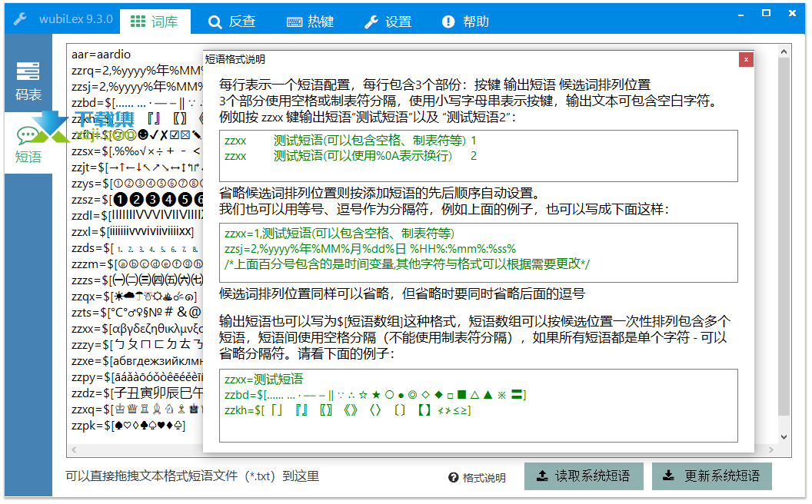Image resolution: width=812 pixels, height=504 pixels.
Task: Click the zzzy bopomofo line
Action: pos(137,344)
